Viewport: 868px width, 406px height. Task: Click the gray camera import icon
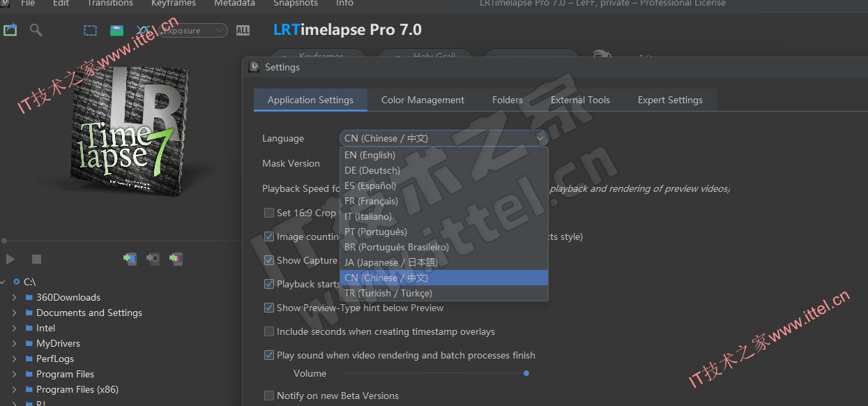(153, 259)
